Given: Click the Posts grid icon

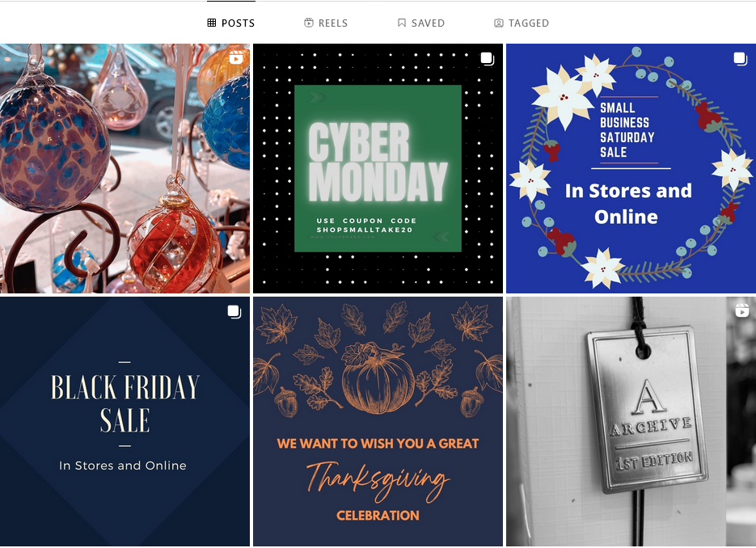Looking at the screenshot, I should [x=211, y=23].
